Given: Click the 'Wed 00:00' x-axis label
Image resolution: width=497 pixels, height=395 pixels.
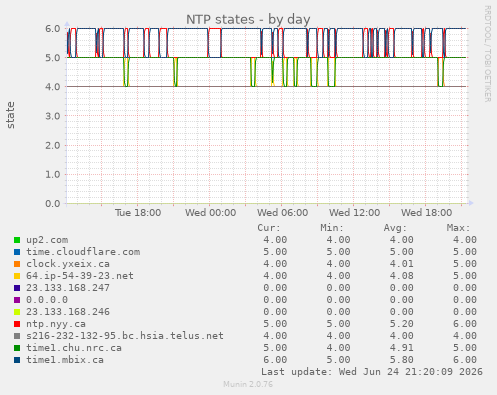Looking at the screenshot, I should pos(211,213).
